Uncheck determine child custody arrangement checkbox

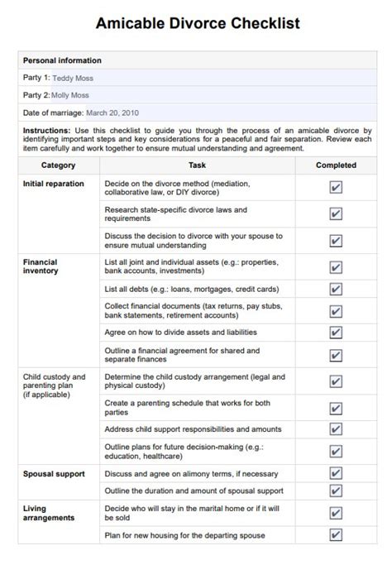point(336,381)
